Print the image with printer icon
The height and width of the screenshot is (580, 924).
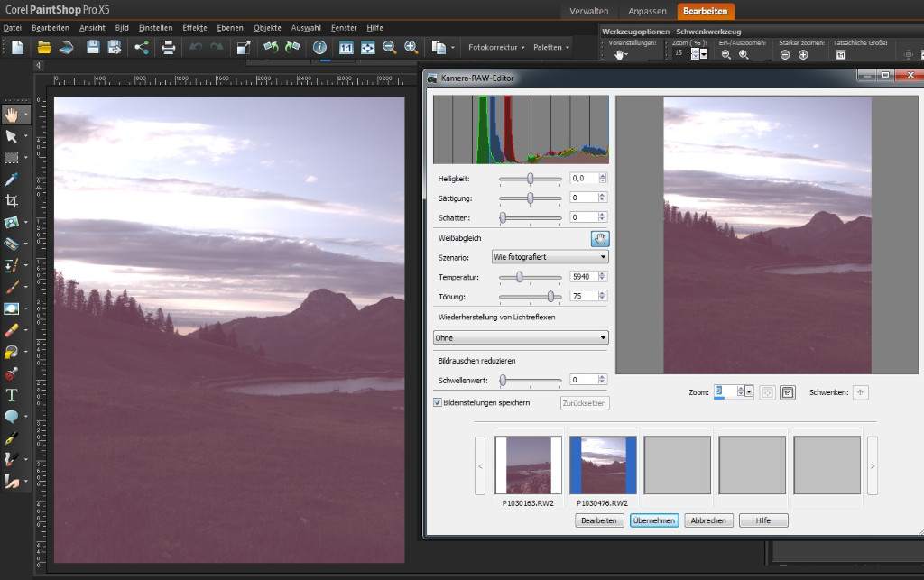(x=169, y=47)
